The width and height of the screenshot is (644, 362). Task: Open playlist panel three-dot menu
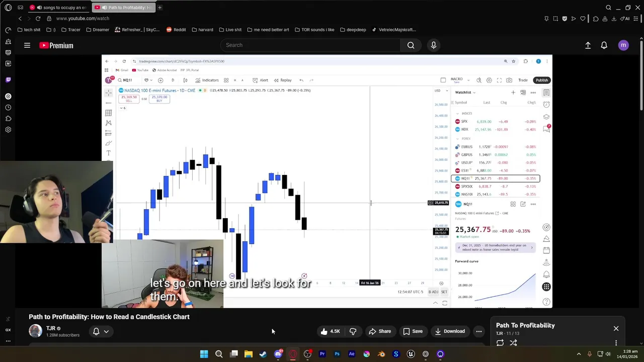pos(616,343)
